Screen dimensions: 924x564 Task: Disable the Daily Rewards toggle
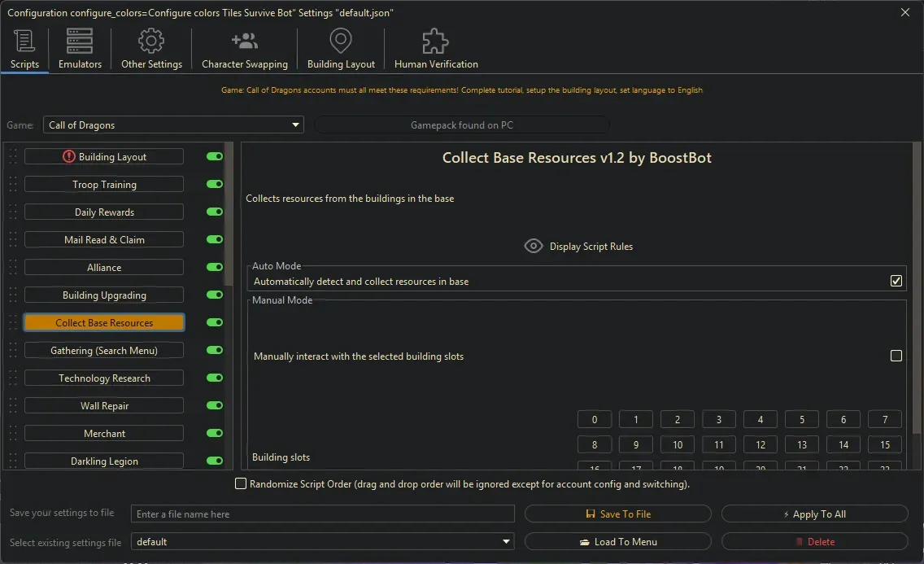213,212
